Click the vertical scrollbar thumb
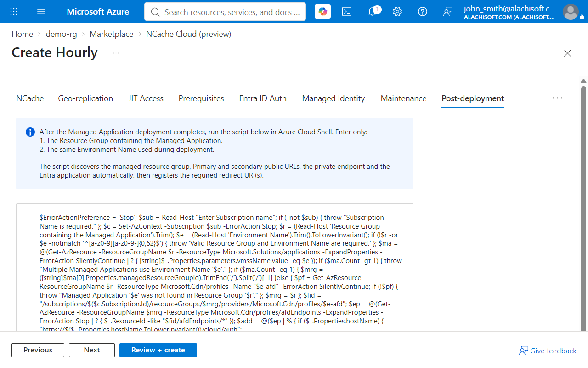The width and height of the screenshot is (588, 368). tap(583, 209)
